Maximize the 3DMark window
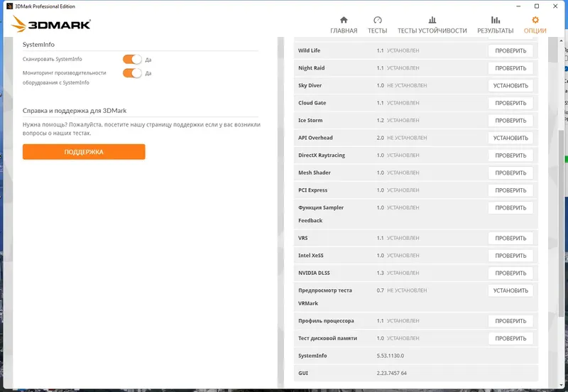Screen dimensions: 568x392 click(x=537, y=6)
